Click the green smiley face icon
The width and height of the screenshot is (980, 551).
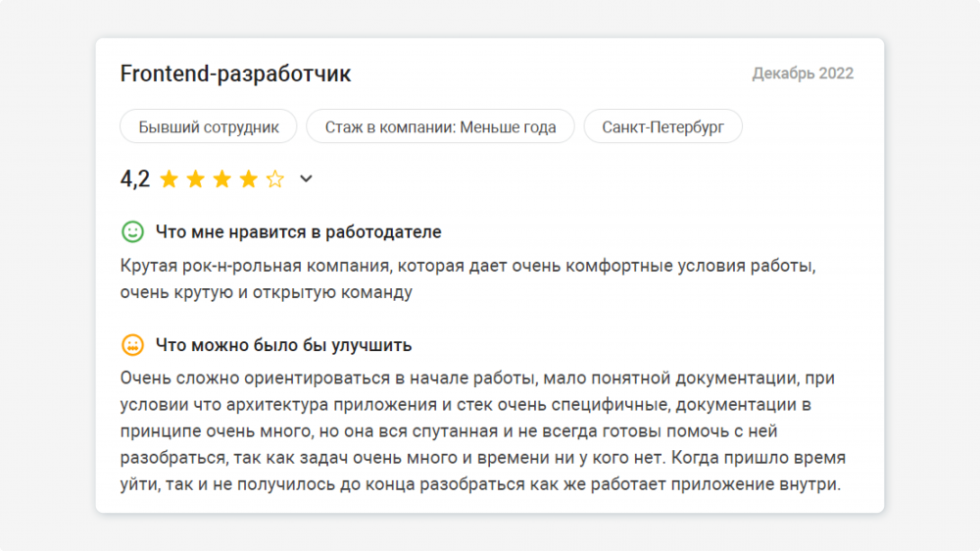[x=132, y=232]
